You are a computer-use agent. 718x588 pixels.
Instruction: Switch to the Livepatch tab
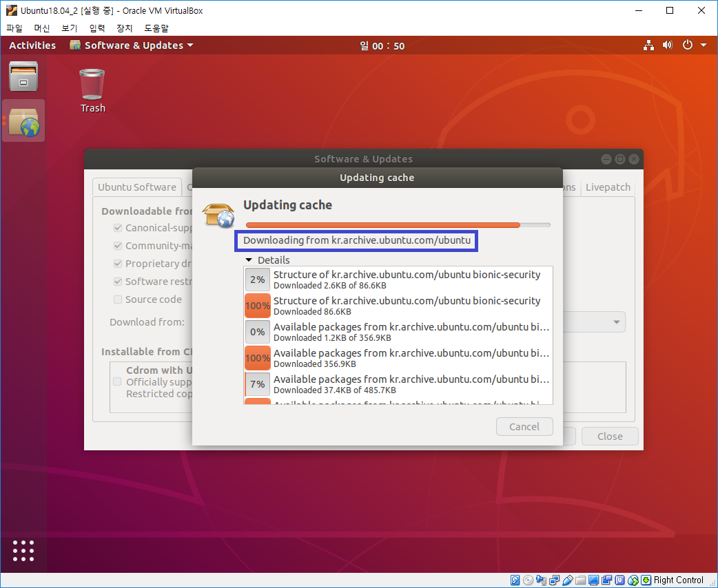pyautogui.click(x=608, y=187)
